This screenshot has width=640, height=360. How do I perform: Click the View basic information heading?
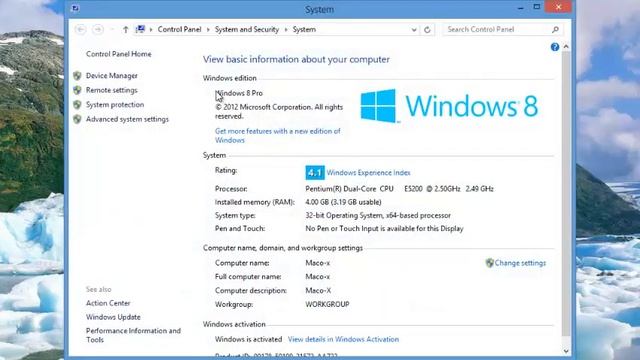point(296,59)
